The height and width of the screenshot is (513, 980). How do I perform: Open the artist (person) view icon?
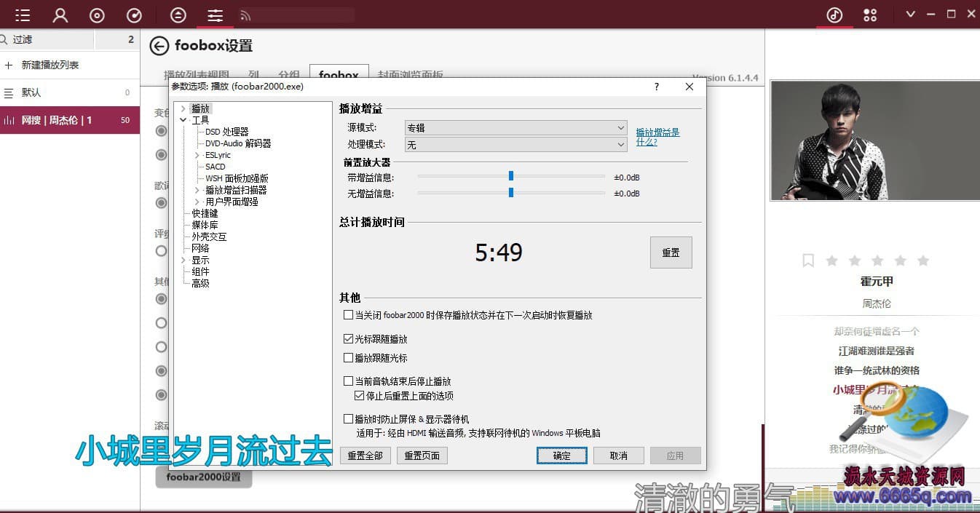(x=60, y=15)
